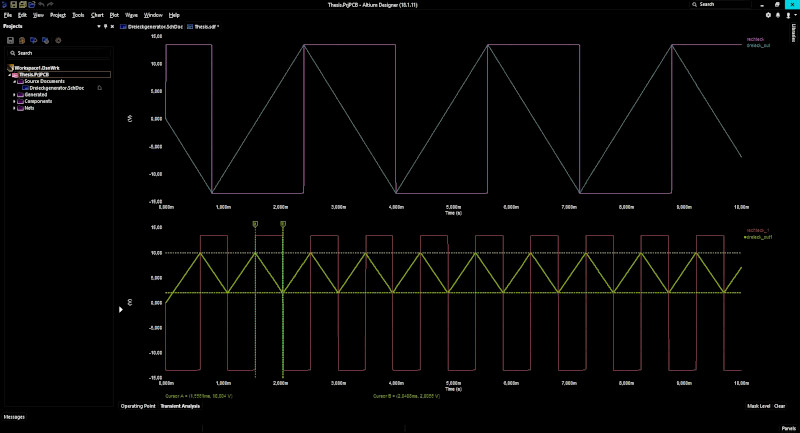Select cursor A marker on lower chart
Viewport: 800px width, 433px height.
(x=256, y=224)
